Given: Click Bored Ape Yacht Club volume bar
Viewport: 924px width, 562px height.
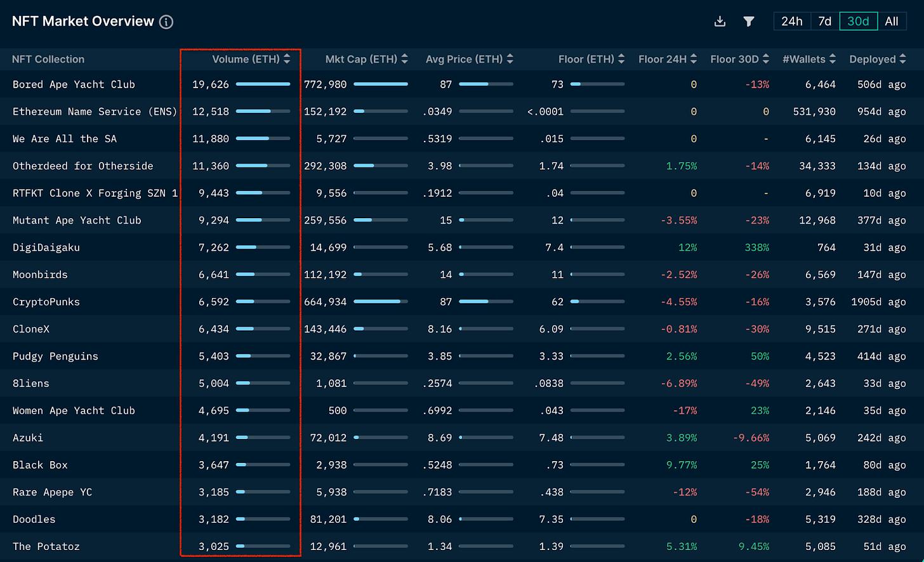Looking at the screenshot, I should (x=263, y=84).
